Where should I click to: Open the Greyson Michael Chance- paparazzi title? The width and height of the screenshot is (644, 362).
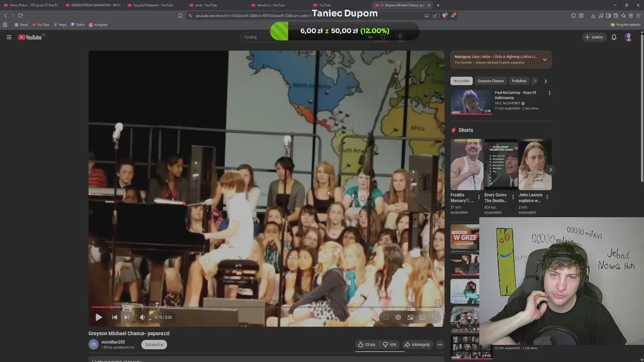click(129, 333)
